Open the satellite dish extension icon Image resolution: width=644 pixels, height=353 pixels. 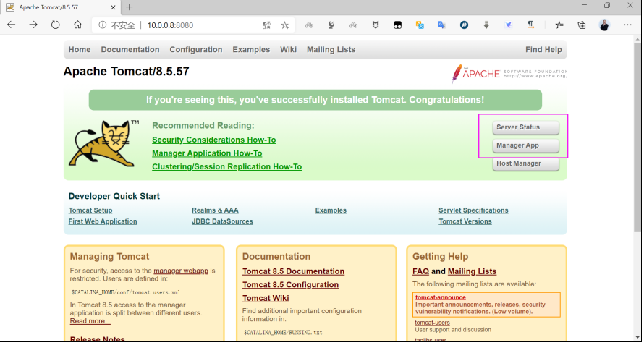coord(331,25)
